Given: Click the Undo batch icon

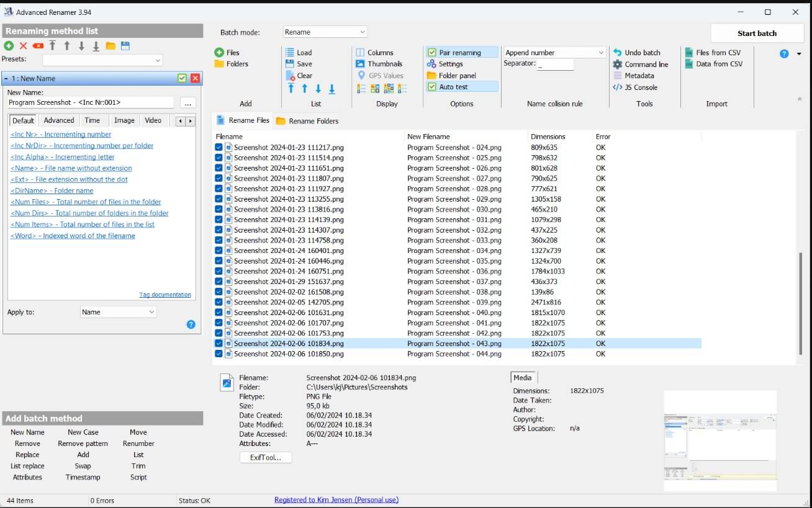Looking at the screenshot, I should coord(618,53).
